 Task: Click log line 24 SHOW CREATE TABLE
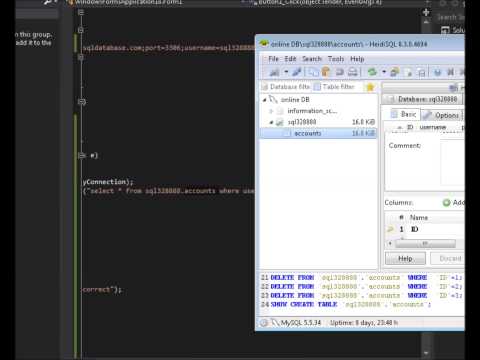click(x=346, y=304)
